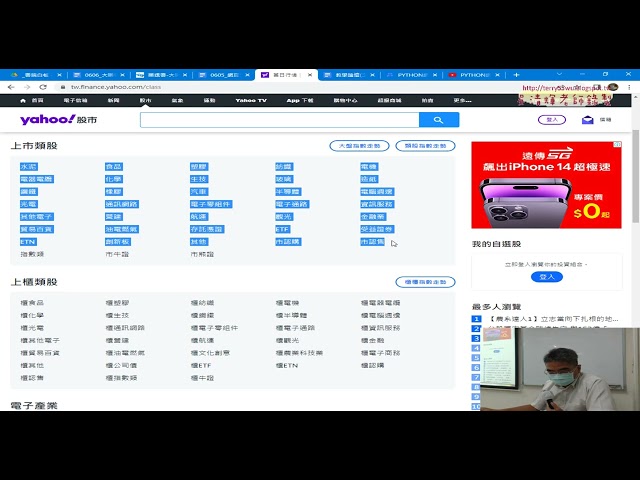
Task: Close the 0606 document tab
Action: 122,75
